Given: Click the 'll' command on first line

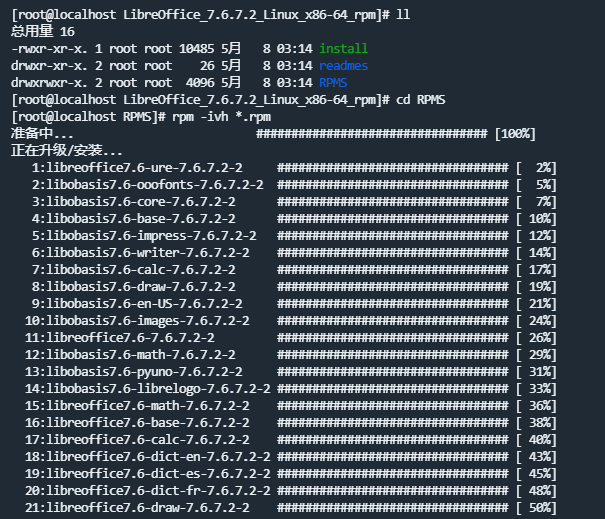Looking at the screenshot, I should [403, 15].
